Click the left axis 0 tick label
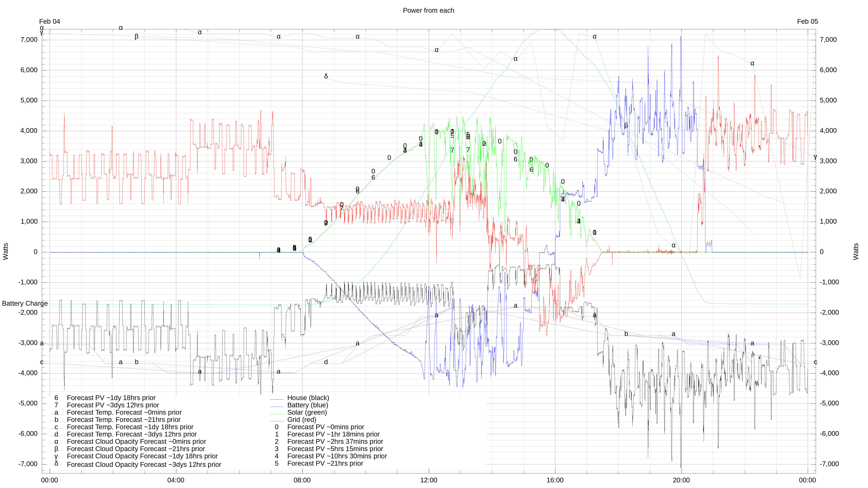868x488 pixels. point(35,252)
